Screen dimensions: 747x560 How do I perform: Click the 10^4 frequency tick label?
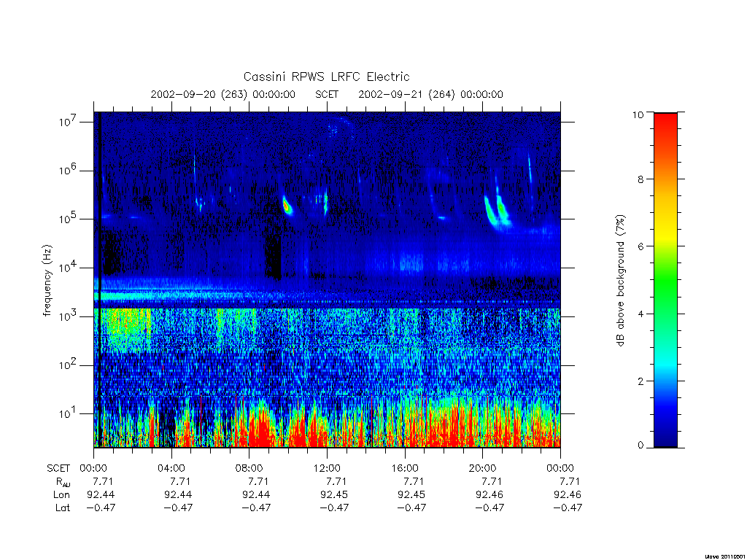(69, 268)
